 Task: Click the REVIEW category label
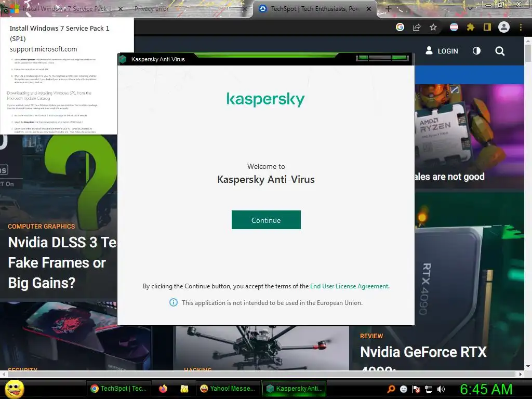tap(371, 336)
